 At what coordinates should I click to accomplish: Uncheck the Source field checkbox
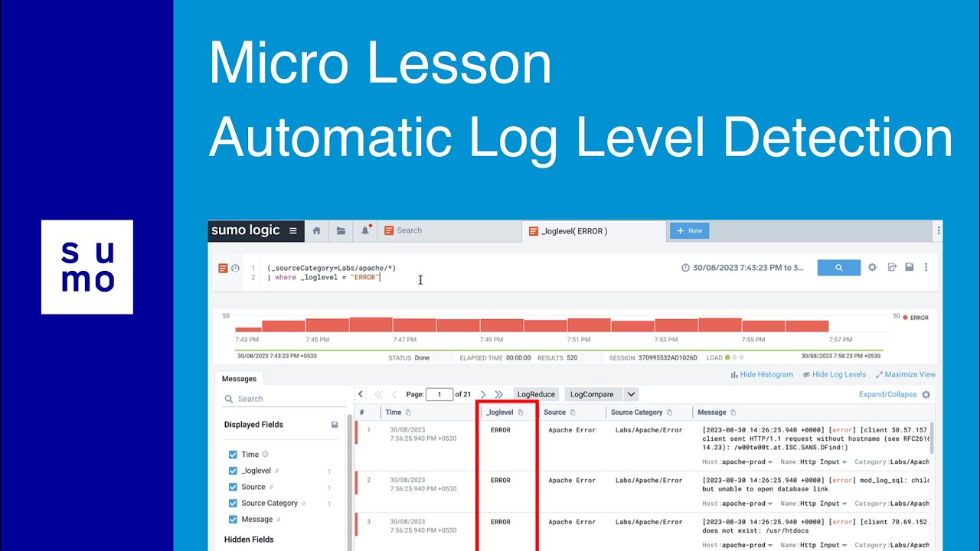pyautogui.click(x=233, y=487)
